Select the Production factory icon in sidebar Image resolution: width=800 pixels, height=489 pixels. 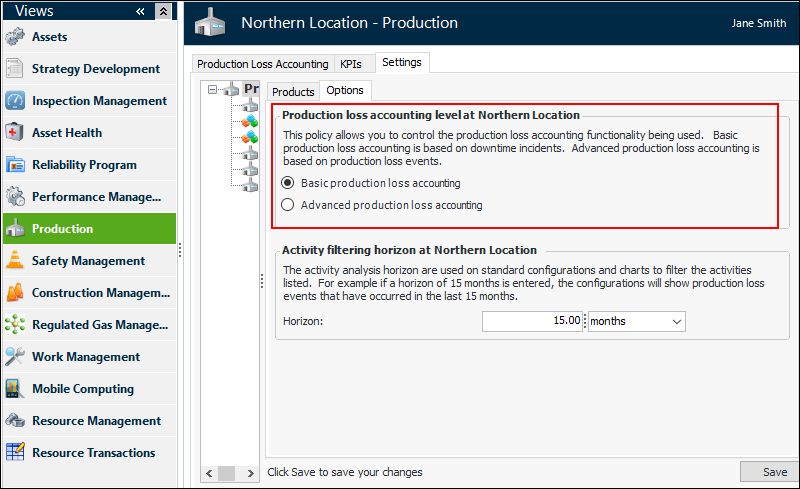click(15, 229)
